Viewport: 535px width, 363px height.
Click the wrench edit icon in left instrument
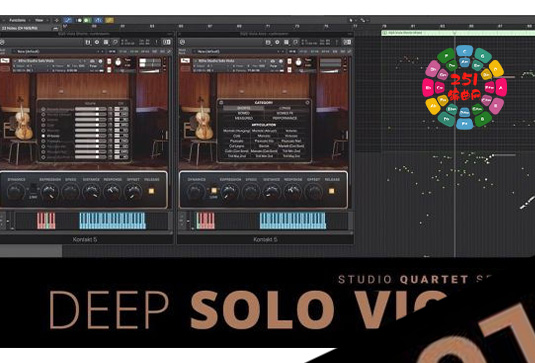click(x=5, y=61)
